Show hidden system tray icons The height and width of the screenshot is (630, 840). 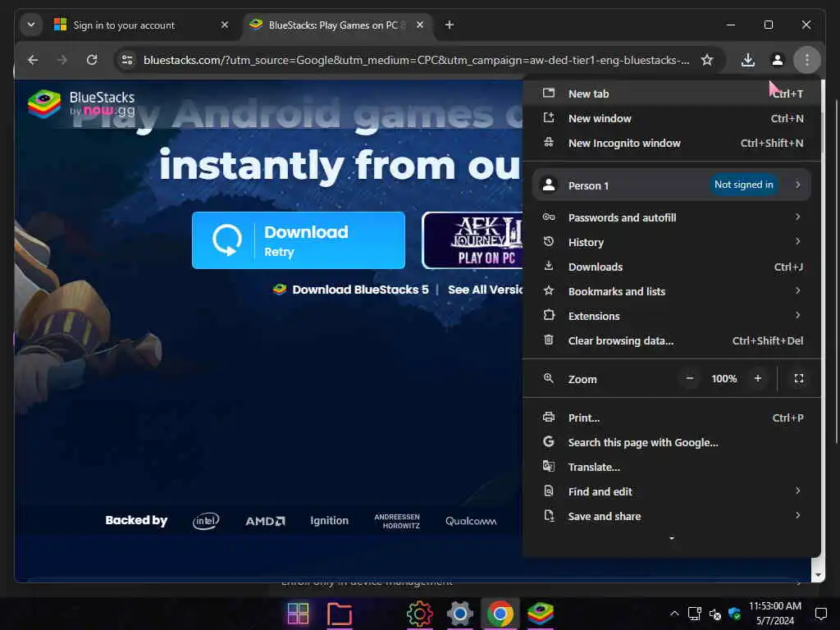pyautogui.click(x=674, y=614)
